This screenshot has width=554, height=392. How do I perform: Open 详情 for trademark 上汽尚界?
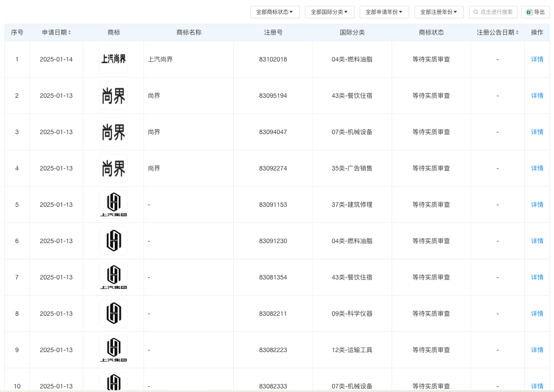[x=537, y=59]
